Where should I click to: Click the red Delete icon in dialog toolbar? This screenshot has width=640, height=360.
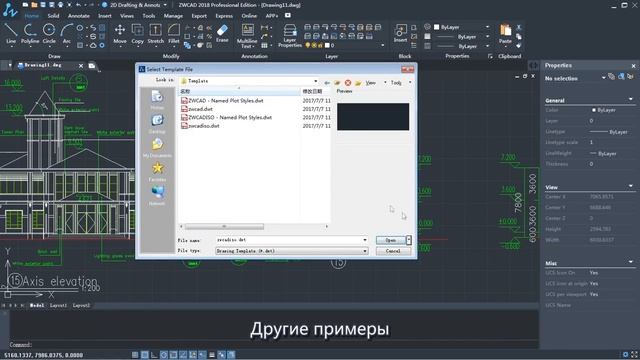tap(348, 83)
